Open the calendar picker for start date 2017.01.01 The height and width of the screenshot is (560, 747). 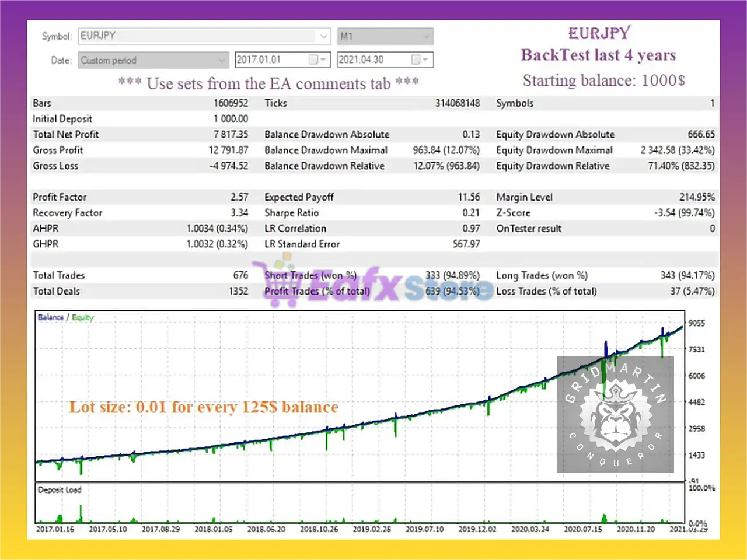point(317,60)
